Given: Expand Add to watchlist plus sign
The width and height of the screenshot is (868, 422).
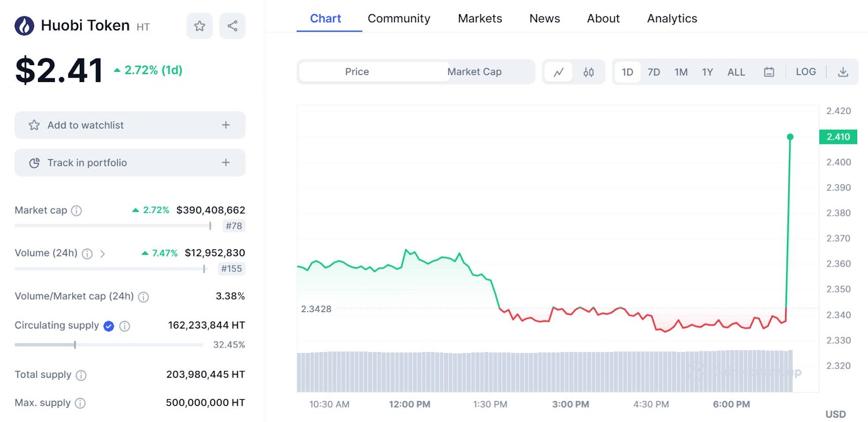Looking at the screenshot, I should pos(226,125).
